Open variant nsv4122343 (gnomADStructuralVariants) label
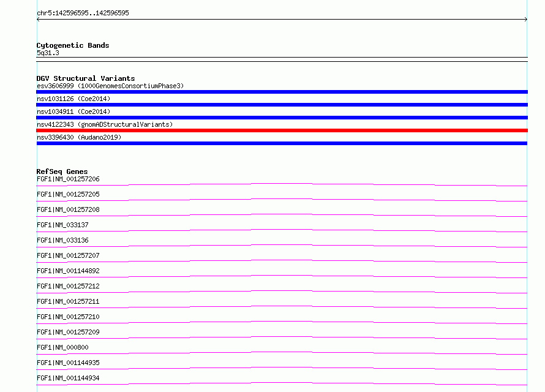 105,124
